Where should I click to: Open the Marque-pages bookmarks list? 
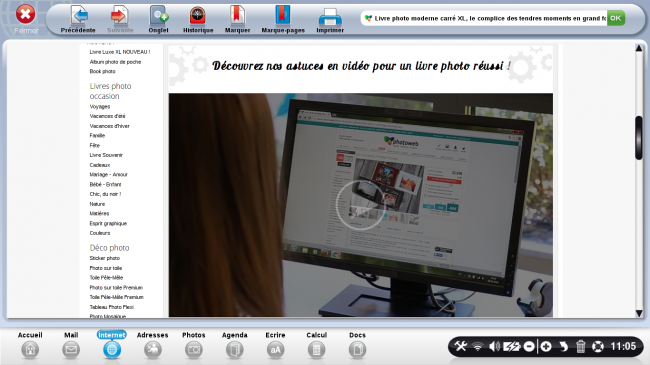pos(283,19)
